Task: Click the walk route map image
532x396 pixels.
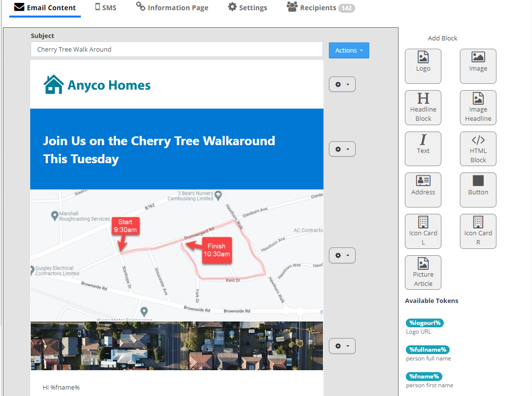Action: 177,255
